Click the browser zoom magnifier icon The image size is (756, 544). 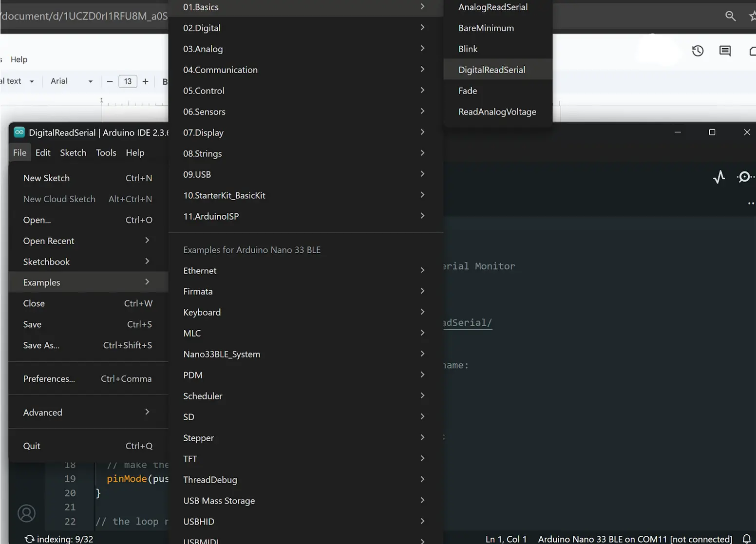point(730,16)
